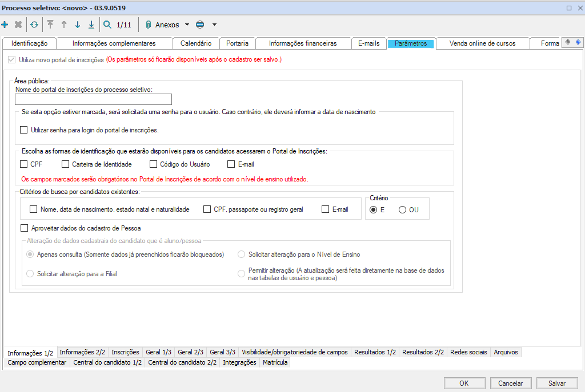Open the Anexos dropdown arrow
The image size is (585, 392).
click(x=187, y=25)
